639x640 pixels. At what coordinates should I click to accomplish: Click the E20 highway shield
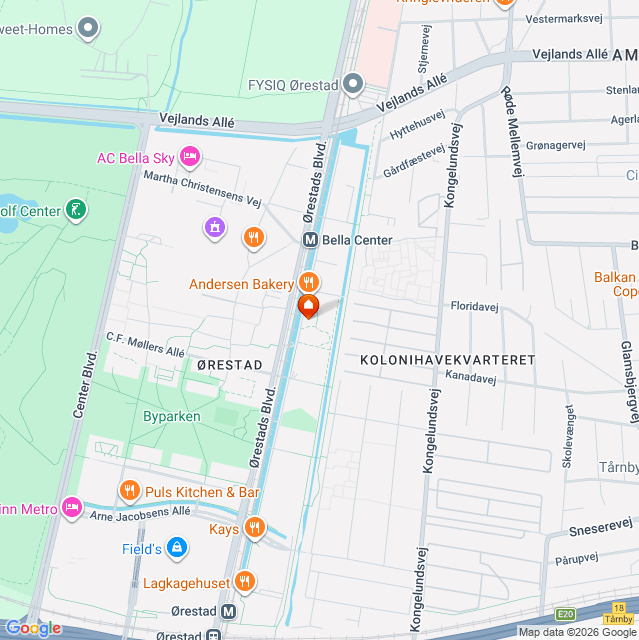566,614
